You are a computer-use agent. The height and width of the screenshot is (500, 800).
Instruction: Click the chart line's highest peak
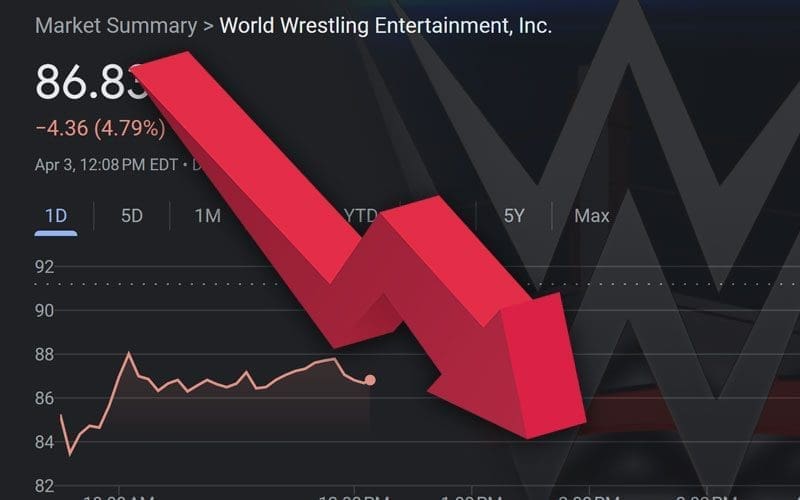pos(128,353)
